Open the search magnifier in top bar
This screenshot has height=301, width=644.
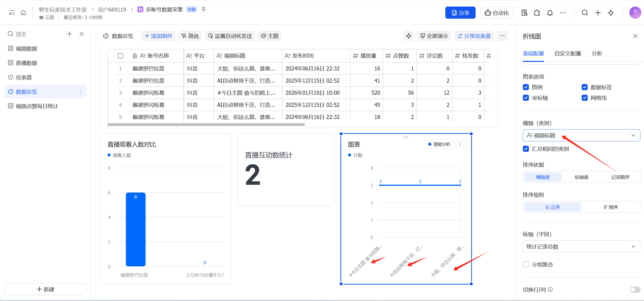585,13
